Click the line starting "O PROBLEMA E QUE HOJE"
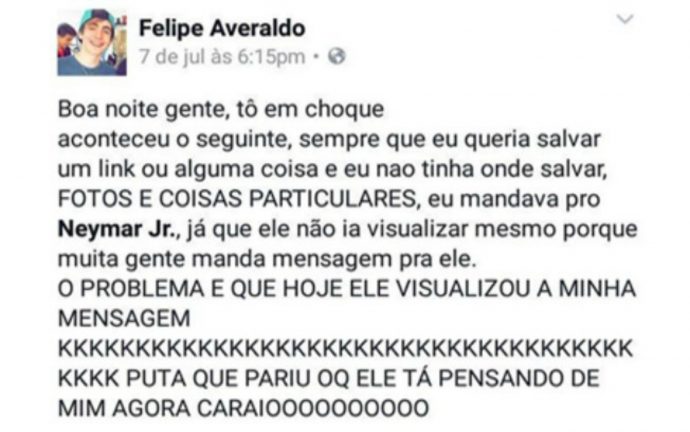 pyautogui.click(x=347, y=289)
